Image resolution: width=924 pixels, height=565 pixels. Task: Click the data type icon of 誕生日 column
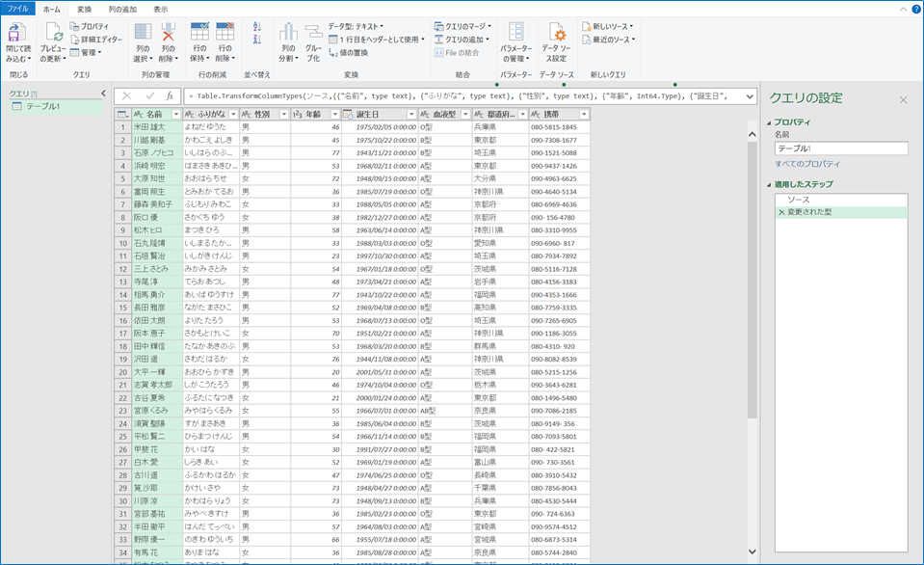point(348,115)
